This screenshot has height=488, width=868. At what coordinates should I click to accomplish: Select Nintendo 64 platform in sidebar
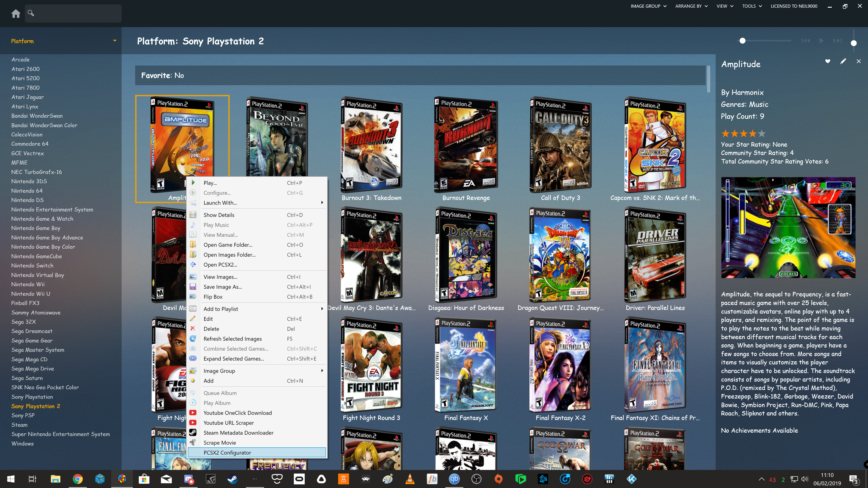pos(27,191)
